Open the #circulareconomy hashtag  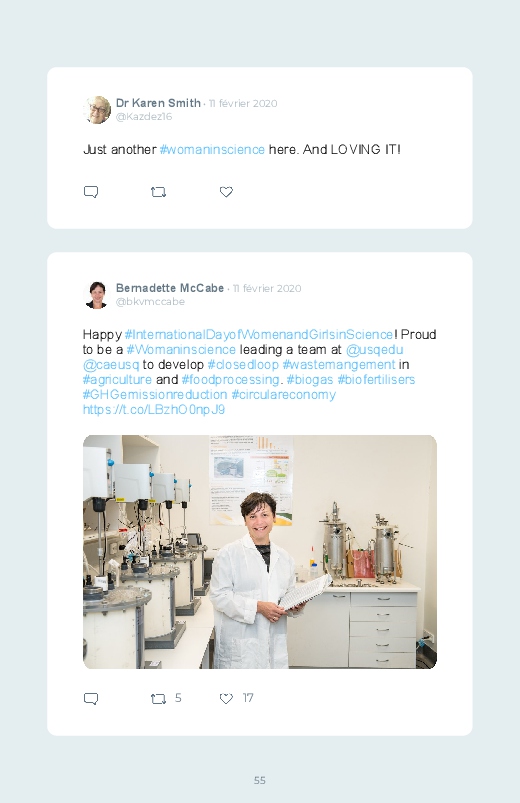[x=284, y=395]
